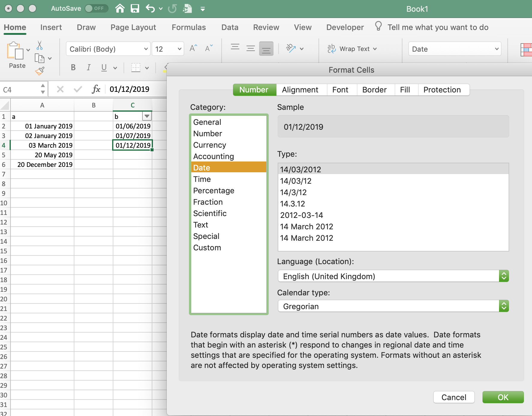Click the Home icon in title bar

click(120, 8)
